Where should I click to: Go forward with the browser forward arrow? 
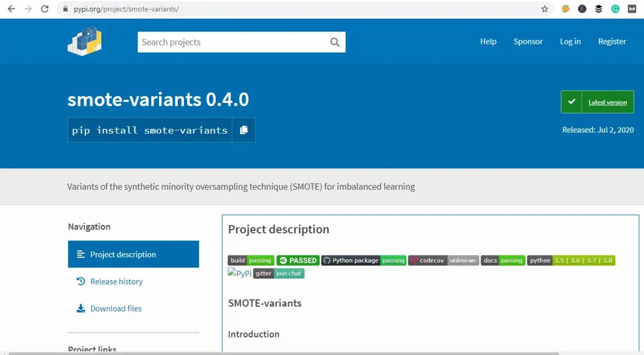click(28, 9)
